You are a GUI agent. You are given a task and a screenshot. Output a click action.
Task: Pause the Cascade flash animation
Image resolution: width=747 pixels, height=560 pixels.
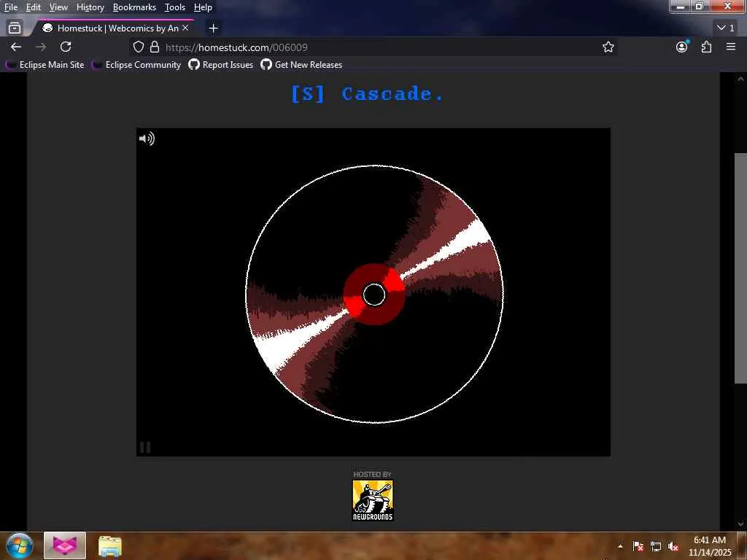tap(145, 447)
